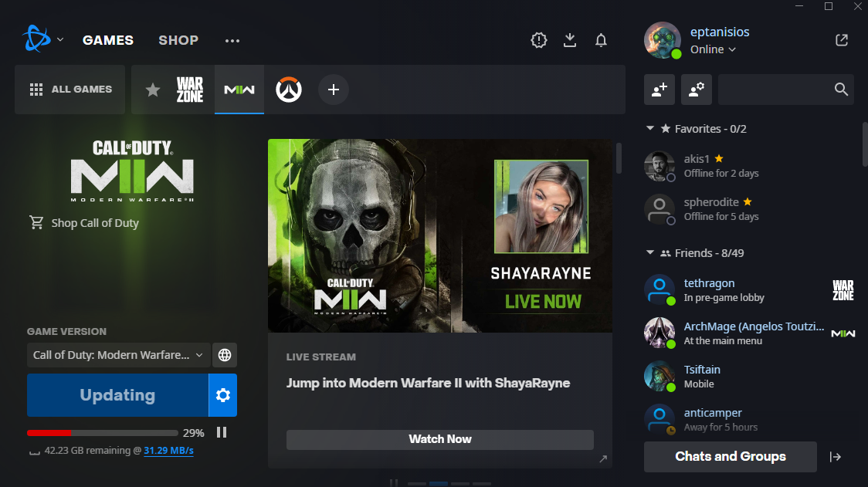Open Shop Call of Duty link
Image resolution: width=868 pixels, height=487 pixels.
[84, 223]
